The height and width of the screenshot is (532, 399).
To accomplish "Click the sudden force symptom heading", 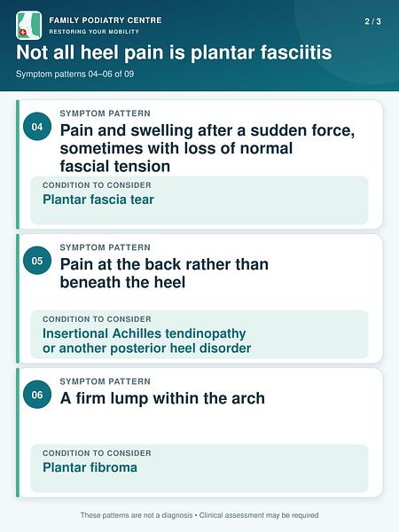I will pyautogui.click(x=207, y=148).
